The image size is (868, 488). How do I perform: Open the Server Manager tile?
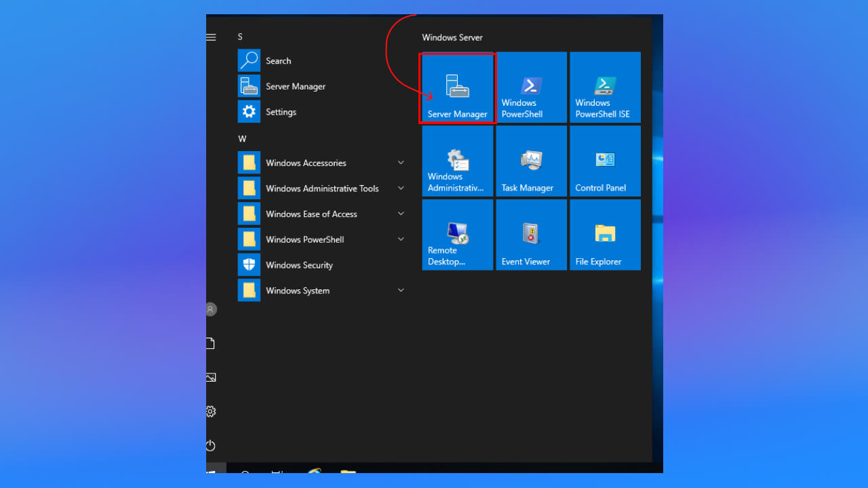click(458, 87)
